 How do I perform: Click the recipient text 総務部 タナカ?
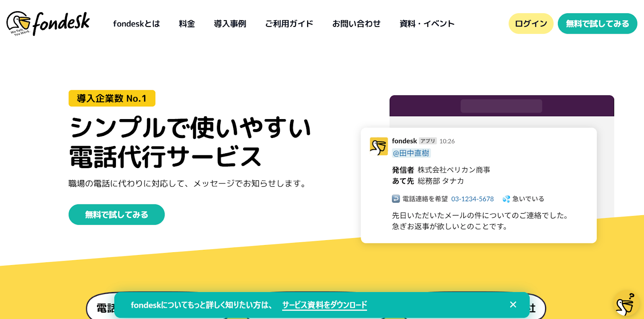(441, 181)
